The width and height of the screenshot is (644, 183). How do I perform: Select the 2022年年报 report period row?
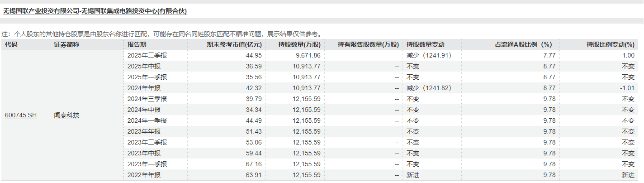pos(144,175)
